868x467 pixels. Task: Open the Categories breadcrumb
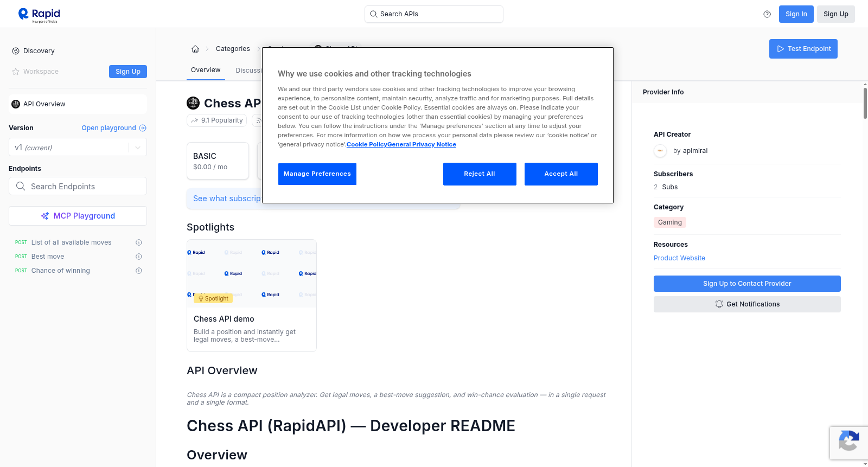click(233, 49)
